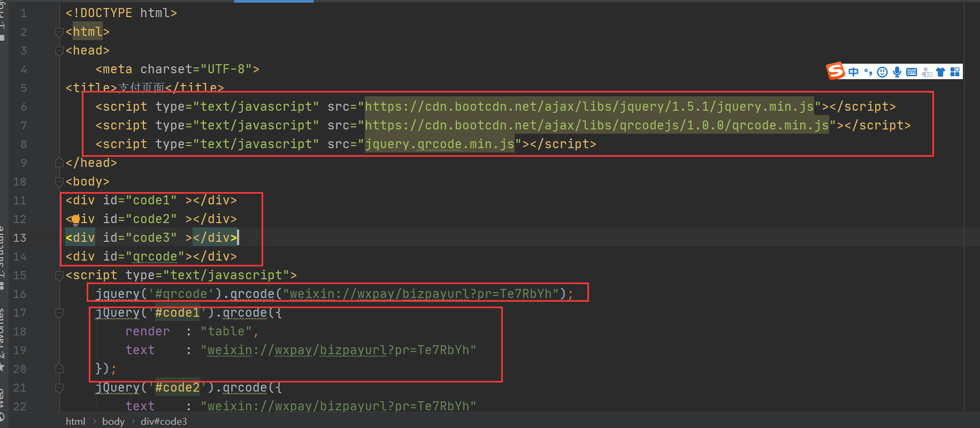
Task: Click line number 6 in the gutter
Action: tap(24, 106)
